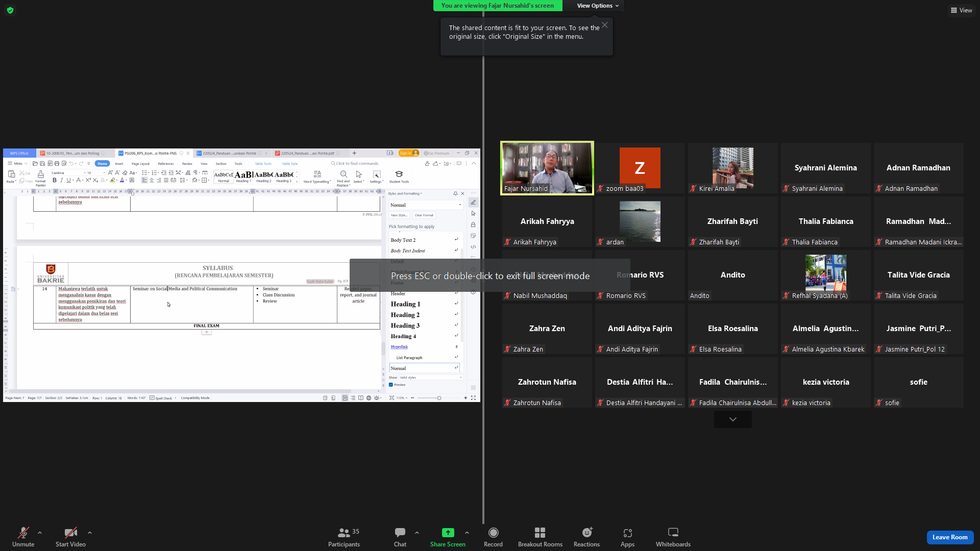
Task: Toggle Outline view in WPS status bar
Action: [353, 398]
